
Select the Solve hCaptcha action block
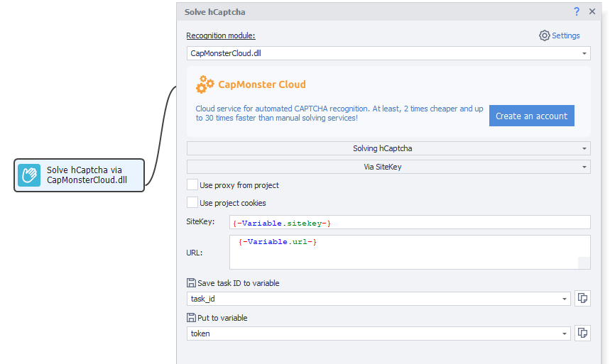coord(80,175)
